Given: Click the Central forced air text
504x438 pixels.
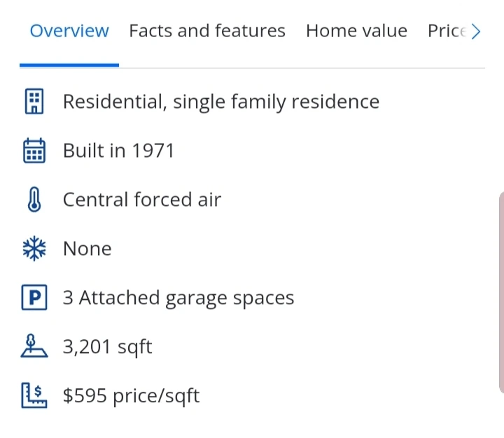Looking at the screenshot, I should point(142,200).
